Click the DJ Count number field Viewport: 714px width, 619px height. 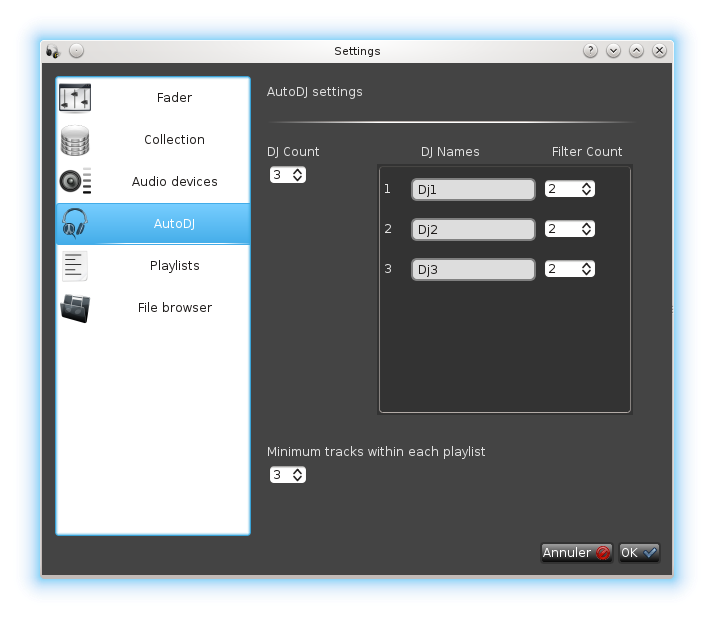click(x=280, y=174)
